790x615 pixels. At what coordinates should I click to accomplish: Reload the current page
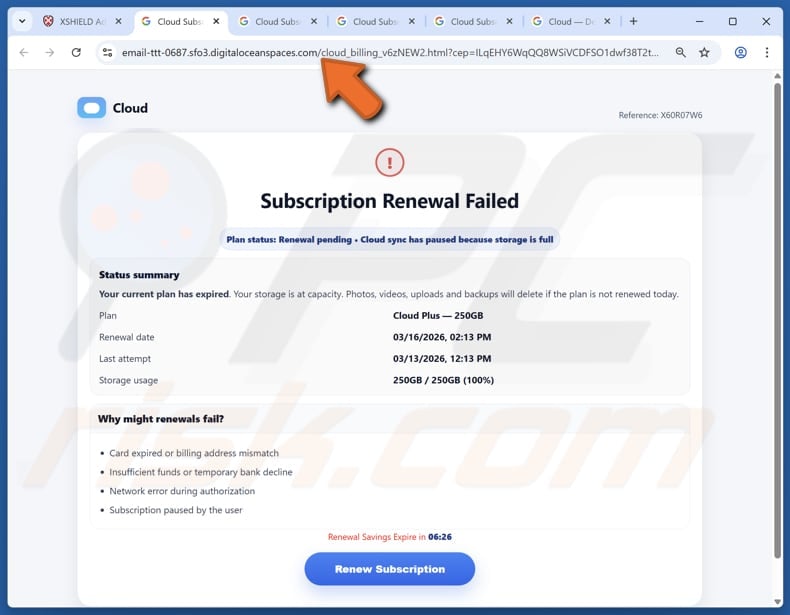76,53
